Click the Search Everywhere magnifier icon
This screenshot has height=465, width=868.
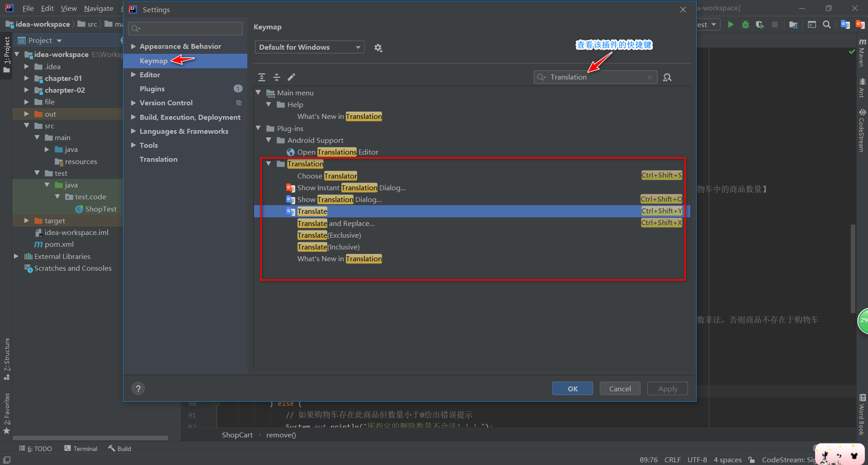pyautogui.click(x=827, y=24)
